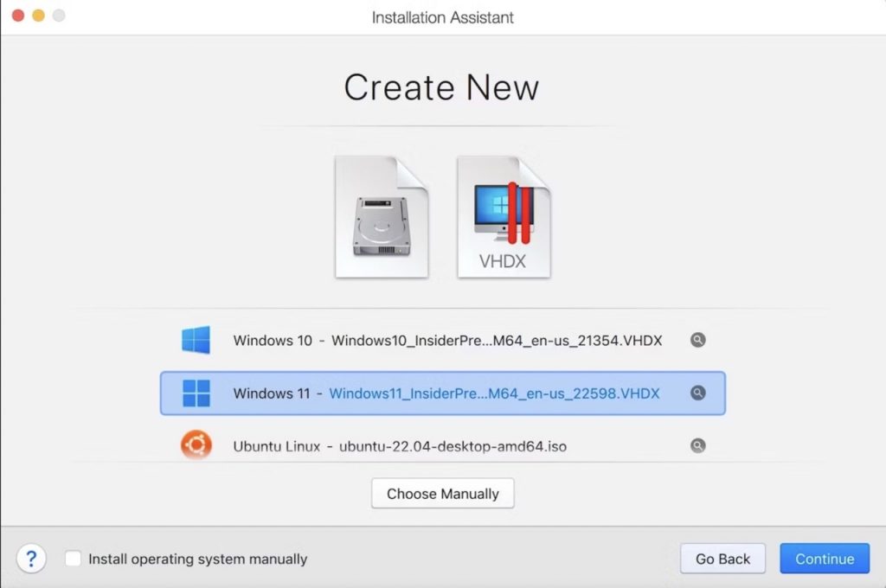Select the Windows 10 logo icon

(196, 340)
